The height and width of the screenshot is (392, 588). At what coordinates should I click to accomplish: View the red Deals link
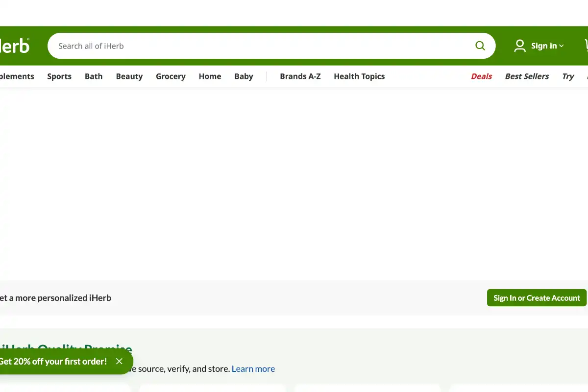(x=481, y=76)
